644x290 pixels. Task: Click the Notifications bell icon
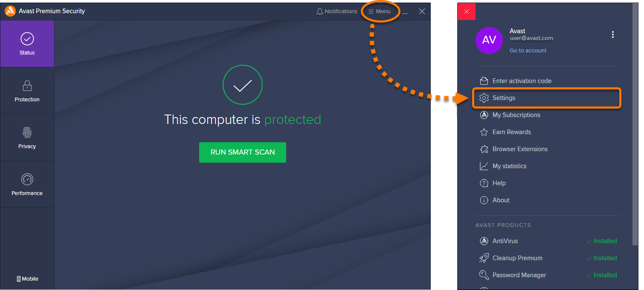319,11
